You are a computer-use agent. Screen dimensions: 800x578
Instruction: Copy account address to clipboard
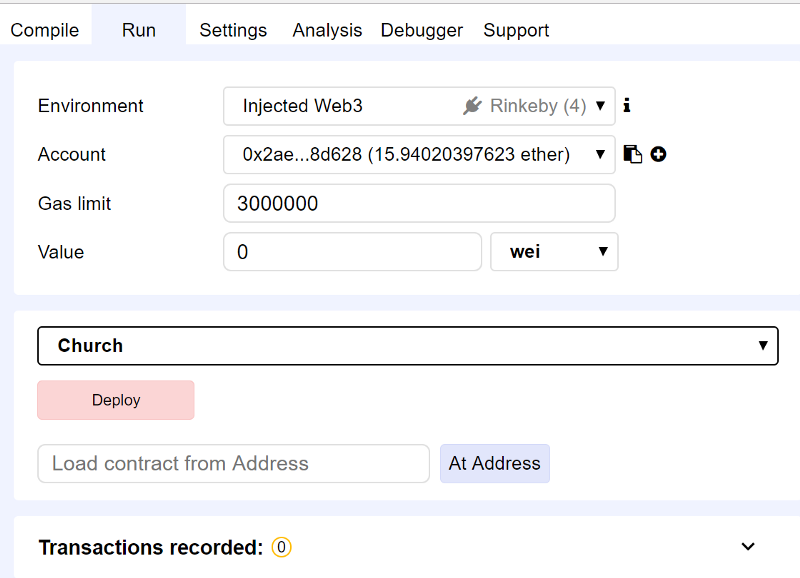632,154
